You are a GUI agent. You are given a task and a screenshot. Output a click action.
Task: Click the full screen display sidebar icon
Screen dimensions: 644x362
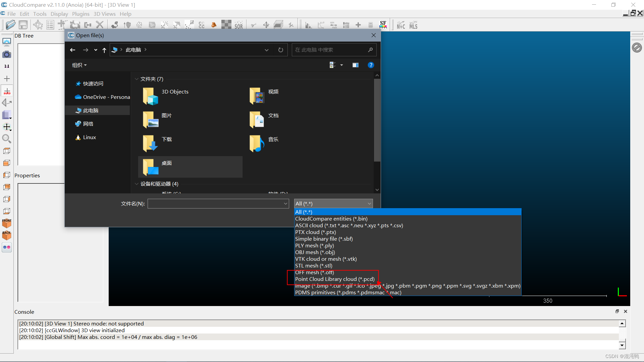(7, 42)
